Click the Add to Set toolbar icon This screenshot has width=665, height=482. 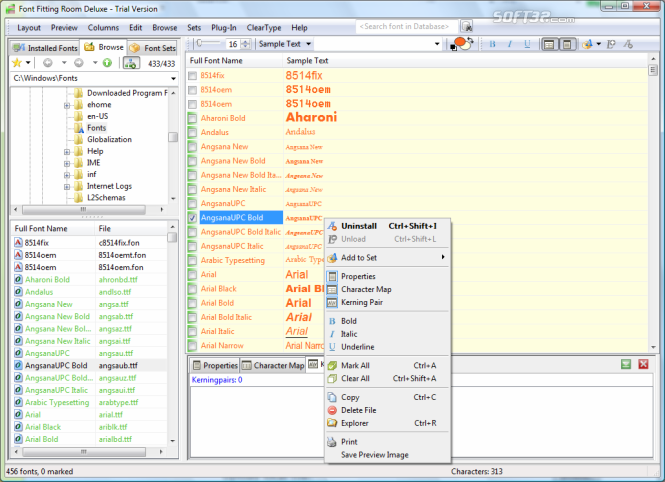(x=587, y=44)
